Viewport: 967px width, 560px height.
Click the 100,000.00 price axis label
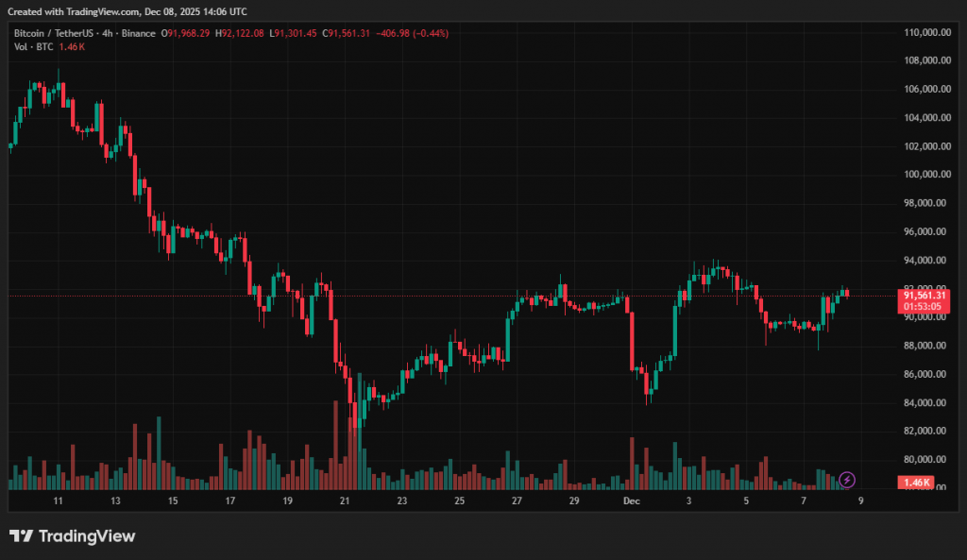925,175
